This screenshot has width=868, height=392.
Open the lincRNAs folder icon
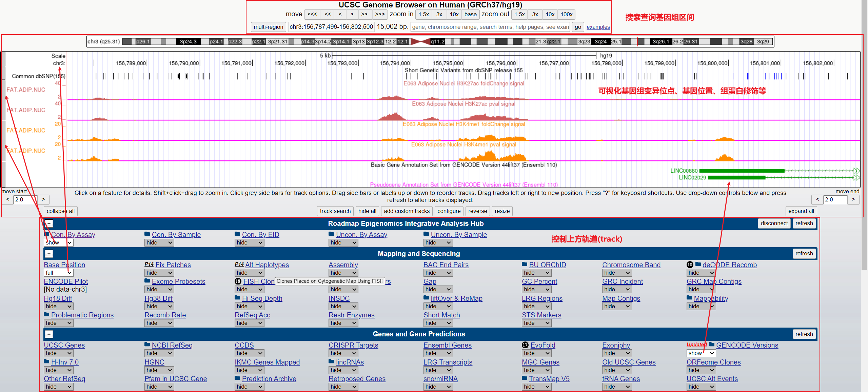(x=332, y=361)
